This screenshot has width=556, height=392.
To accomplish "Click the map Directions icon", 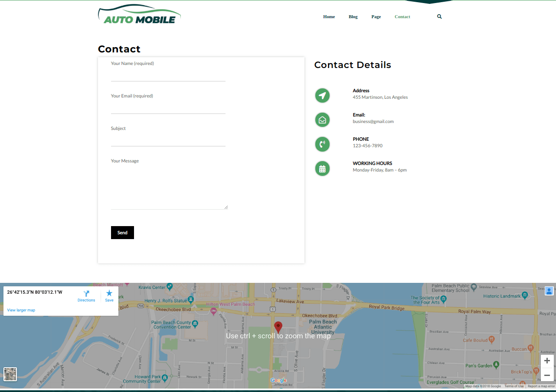I will click(x=86, y=294).
